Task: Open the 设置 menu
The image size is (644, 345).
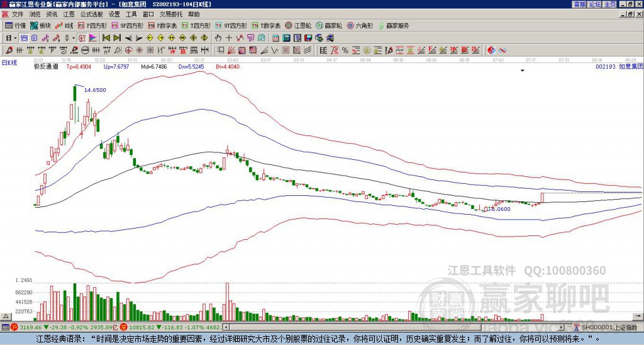Action: click(114, 14)
